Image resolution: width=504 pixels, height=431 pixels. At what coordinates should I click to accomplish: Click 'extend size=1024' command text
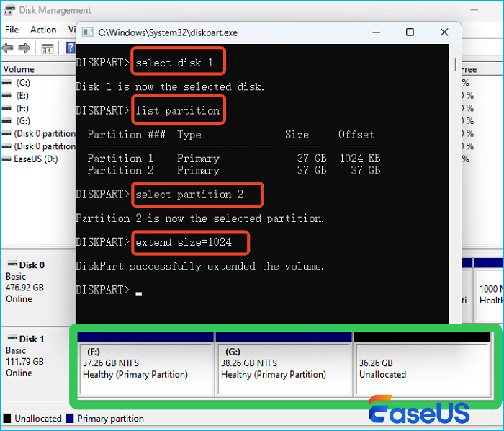[184, 242]
